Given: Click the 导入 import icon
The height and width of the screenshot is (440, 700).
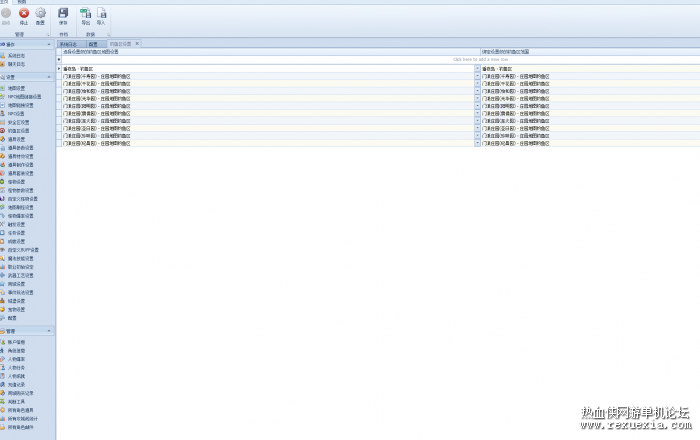Looking at the screenshot, I should tap(101, 13).
